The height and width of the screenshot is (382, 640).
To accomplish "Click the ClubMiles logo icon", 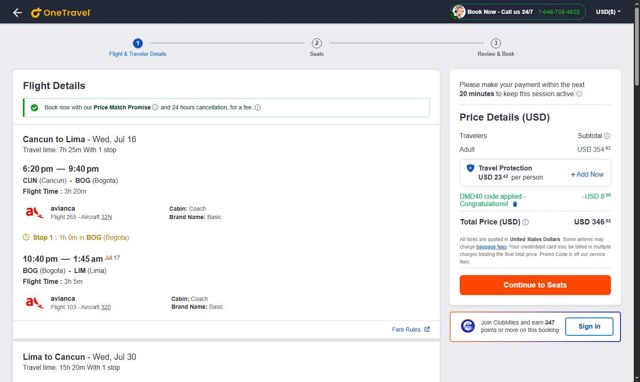I will (468, 326).
